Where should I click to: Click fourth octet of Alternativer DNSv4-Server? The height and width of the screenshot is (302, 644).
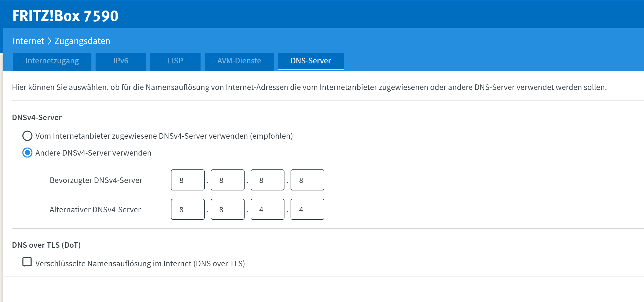tap(307, 209)
